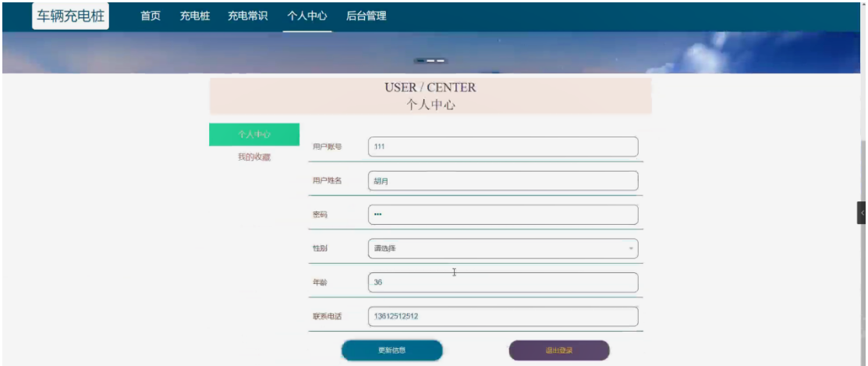The width and height of the screenshot is (868, 366).
Task: Open 后台管理 from the top menu
Action: pos(367,16)
